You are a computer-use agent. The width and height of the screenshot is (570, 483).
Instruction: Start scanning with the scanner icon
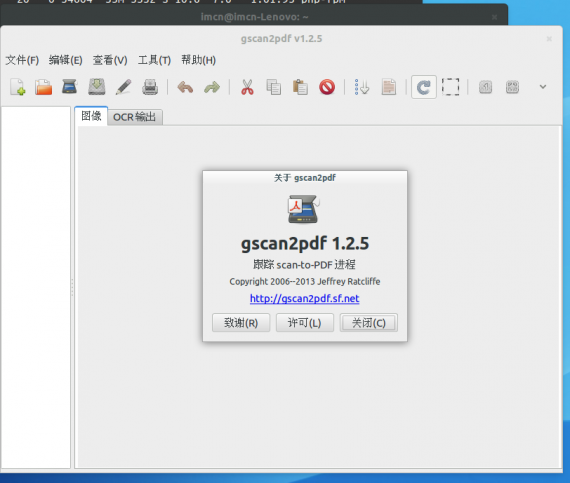click(70, 86)
